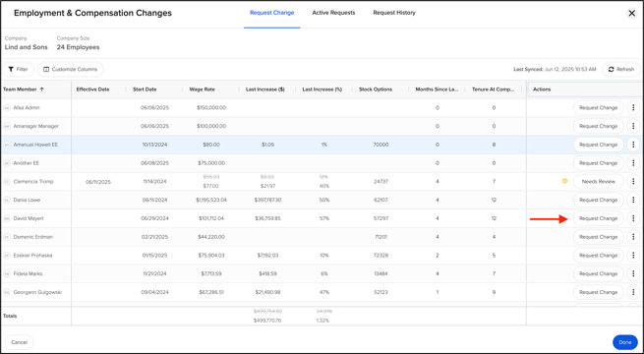
Task: Click the orange warning icon for Clemencia Tromp
Action: coord(564,181)
